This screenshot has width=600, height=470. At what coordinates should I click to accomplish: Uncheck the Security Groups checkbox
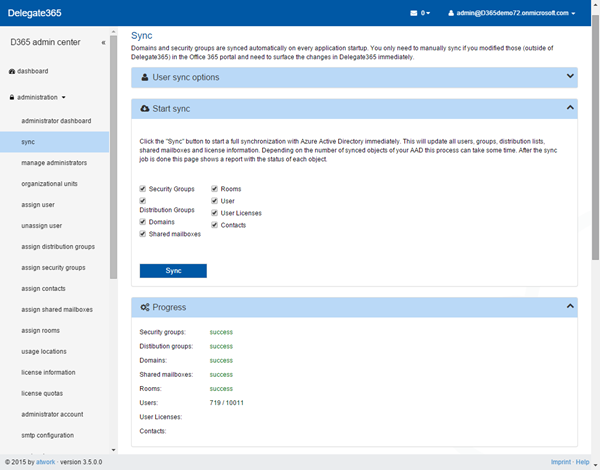(143, 189)
